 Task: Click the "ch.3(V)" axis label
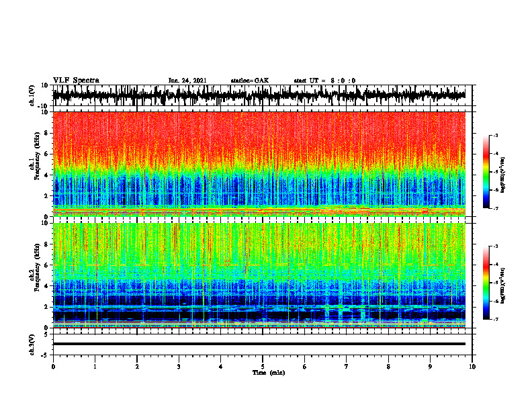point(32,345)
